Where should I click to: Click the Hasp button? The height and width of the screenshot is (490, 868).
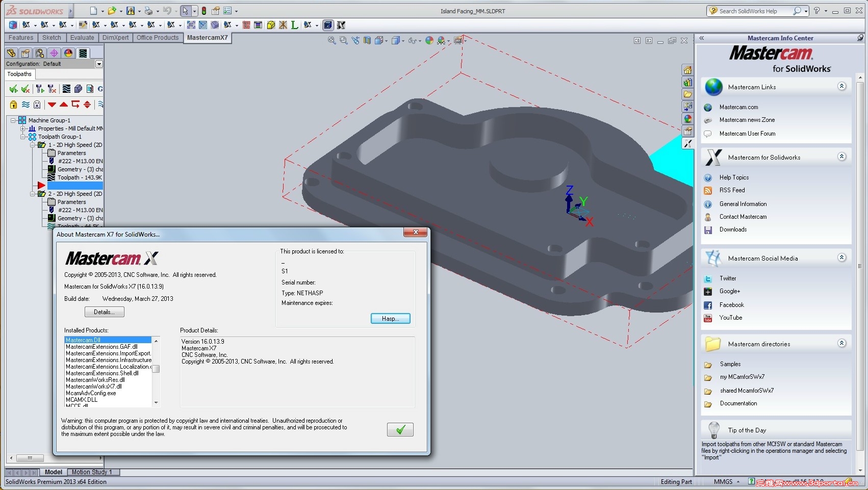pyautogui.click(x=390, y=318)
